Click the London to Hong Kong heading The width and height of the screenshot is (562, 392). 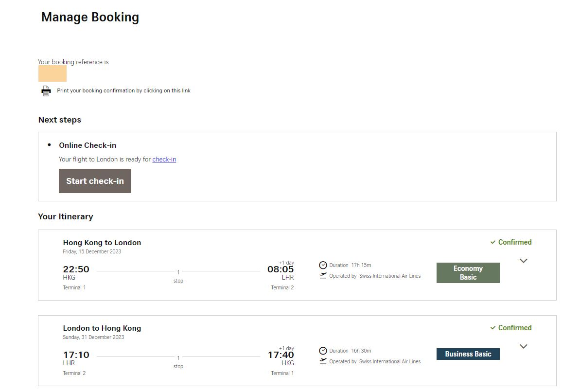coord(102,328)
